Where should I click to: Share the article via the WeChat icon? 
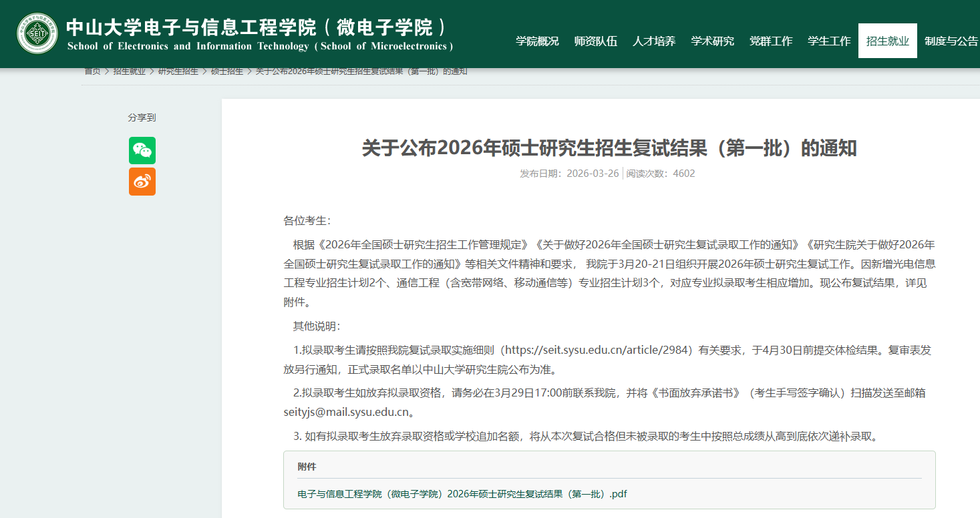[x=142, y=150]
